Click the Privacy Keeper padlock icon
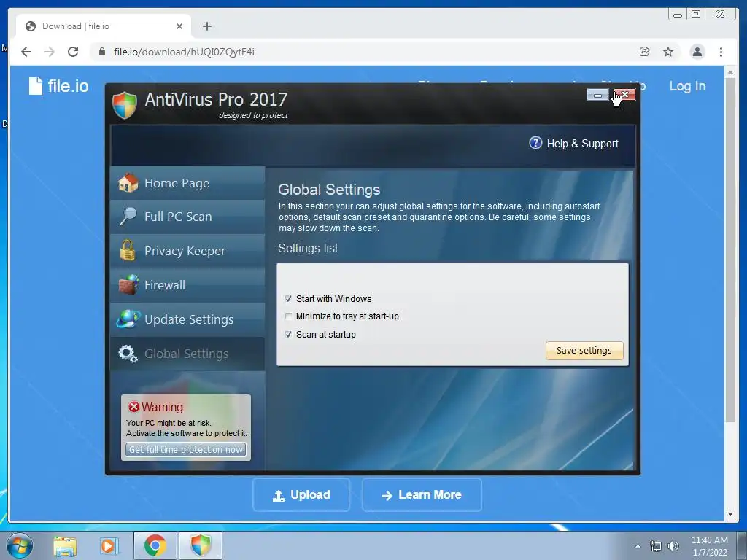747x560 pixels. (x=128, y=250)
